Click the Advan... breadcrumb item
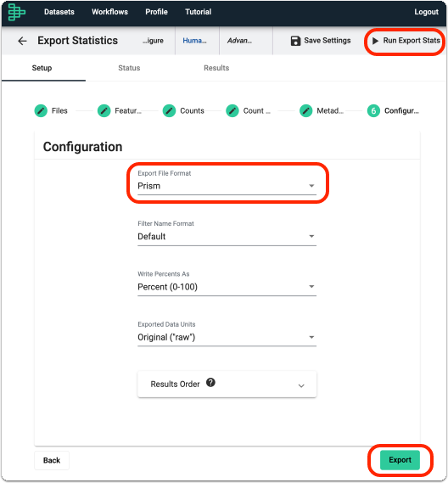Viewport: 448px width, 483px height. [239, 41]
